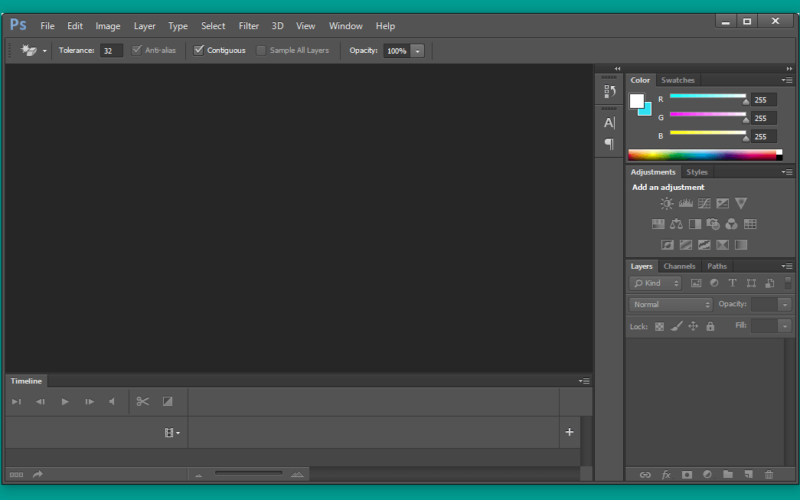Enable Sample All Layers checkbox
This screenshot has height=500, width=800.
click(x=261, y=50)
